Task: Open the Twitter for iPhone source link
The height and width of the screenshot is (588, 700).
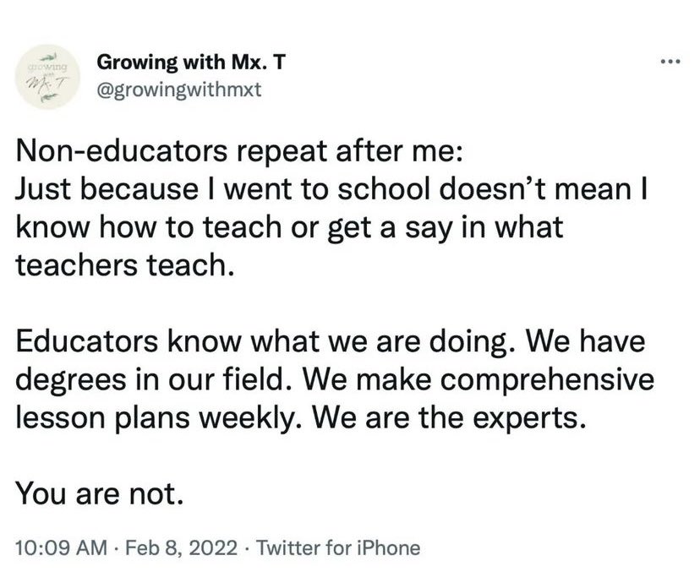Action: (338, 547)
